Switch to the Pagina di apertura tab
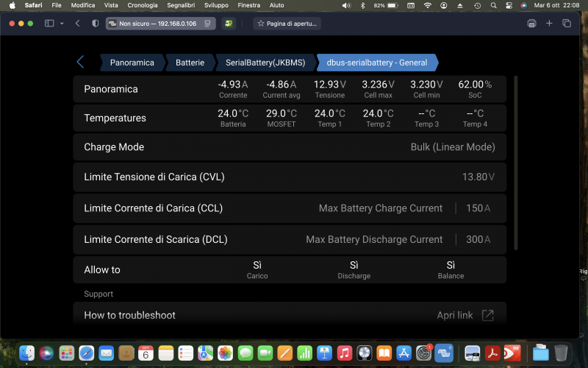This screenshot has width=588, height=368. pyautogui.click(x=287, y=24)
